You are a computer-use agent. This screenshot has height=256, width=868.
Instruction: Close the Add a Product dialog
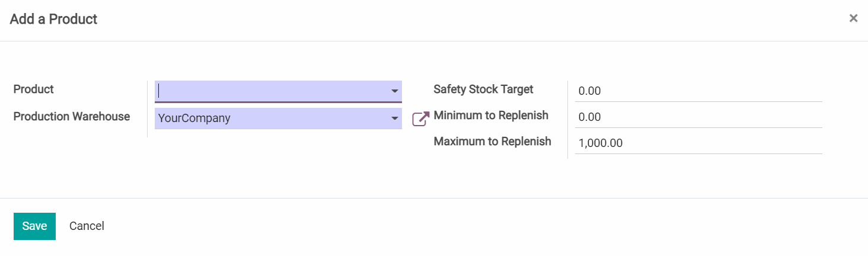(x=853, y=18)
